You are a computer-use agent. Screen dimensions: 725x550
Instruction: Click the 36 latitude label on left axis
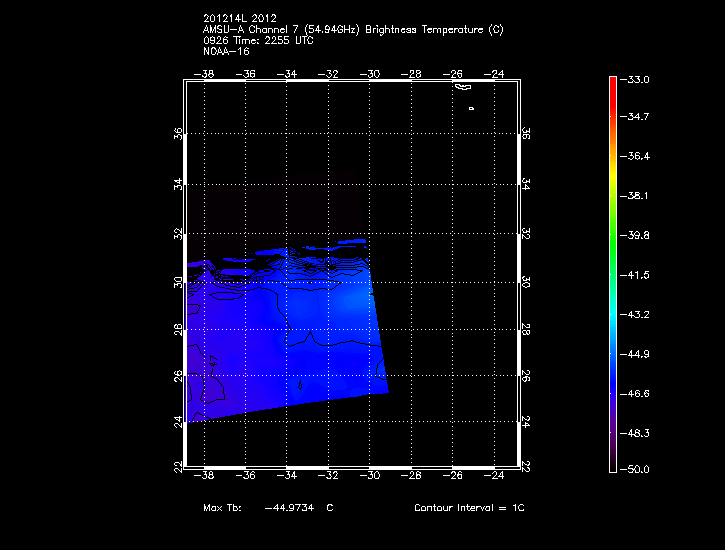pos(177,133)
